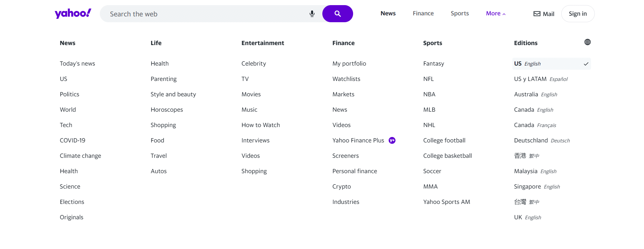Select the UK English edition
The width and height of the screenshot is (644, 249).
pyautogui.click(x=527, y=217)
